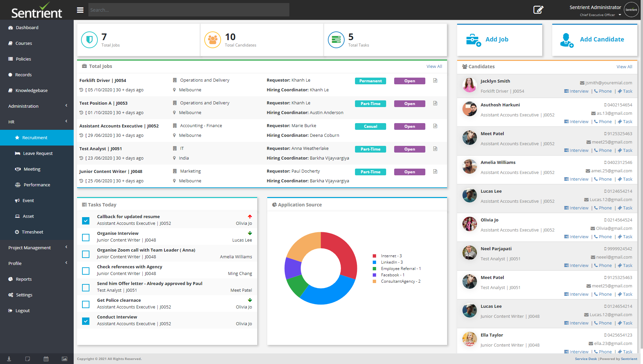This screenshot has width=643, height=364.
Task: Click the Total Tasks green icon
Action: tap(336, 40)
